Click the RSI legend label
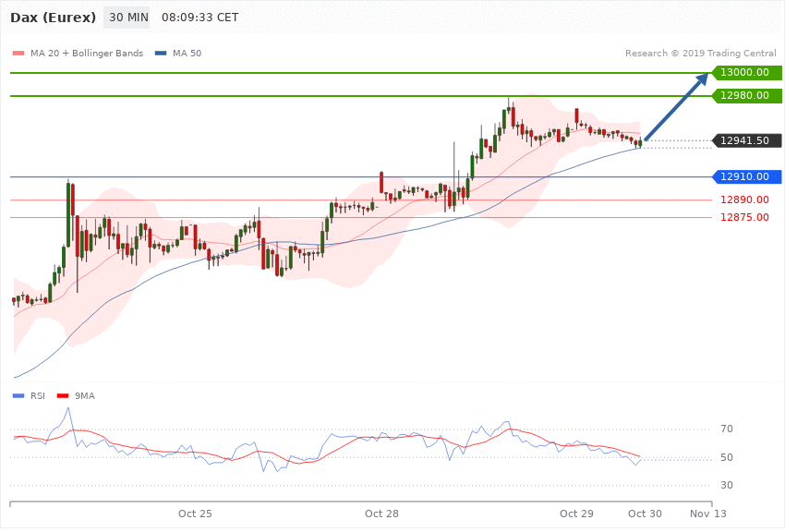The width and height of the screenshot is (785, 532). pos(38,396)
